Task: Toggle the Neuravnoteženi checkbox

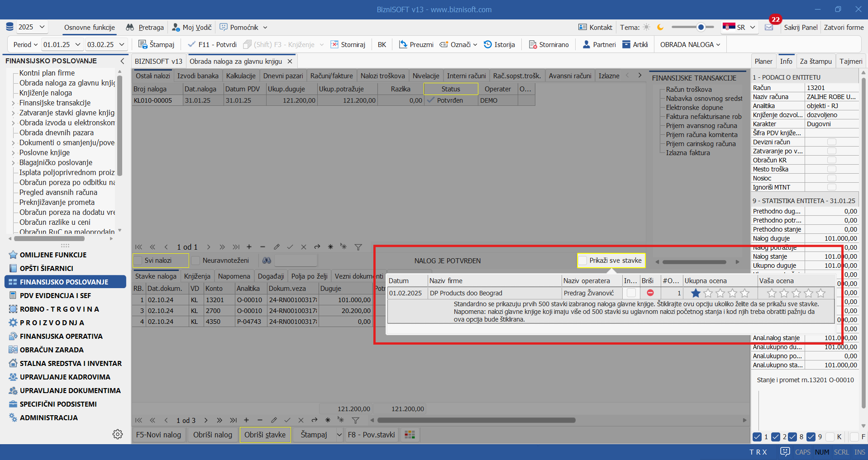Action: click(196, 261)
